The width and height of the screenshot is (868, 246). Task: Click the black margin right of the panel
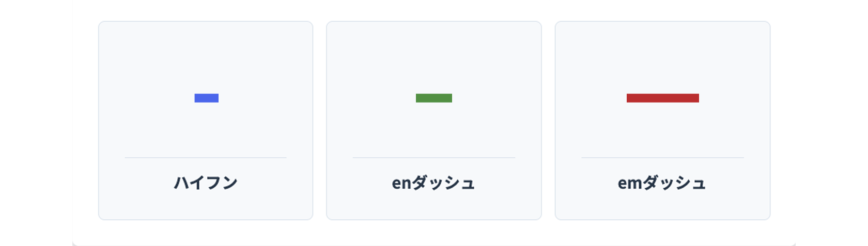tap(832, 123)
